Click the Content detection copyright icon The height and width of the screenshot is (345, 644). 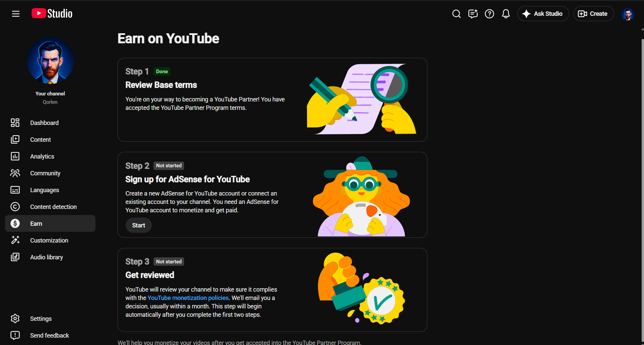pos(15,207)
